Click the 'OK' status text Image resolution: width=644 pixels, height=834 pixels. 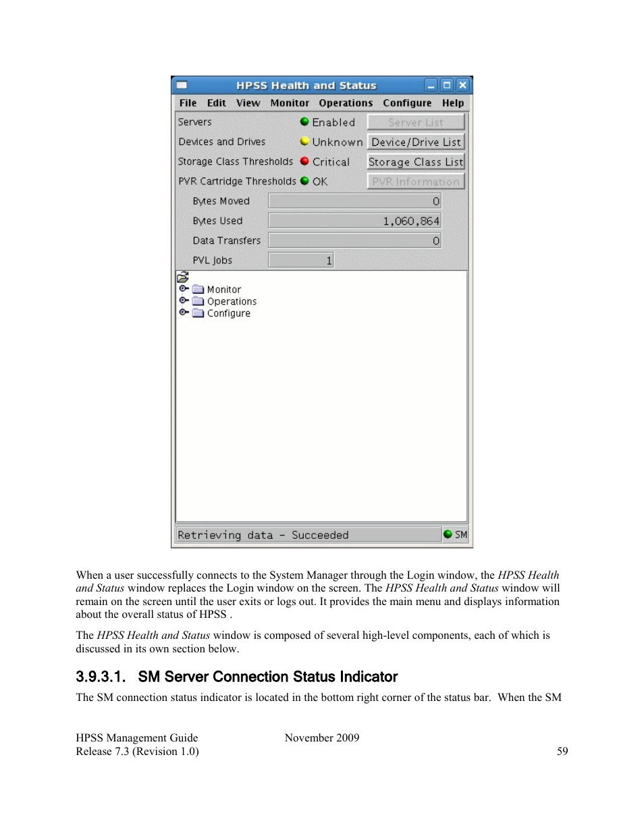coord(320,182)
